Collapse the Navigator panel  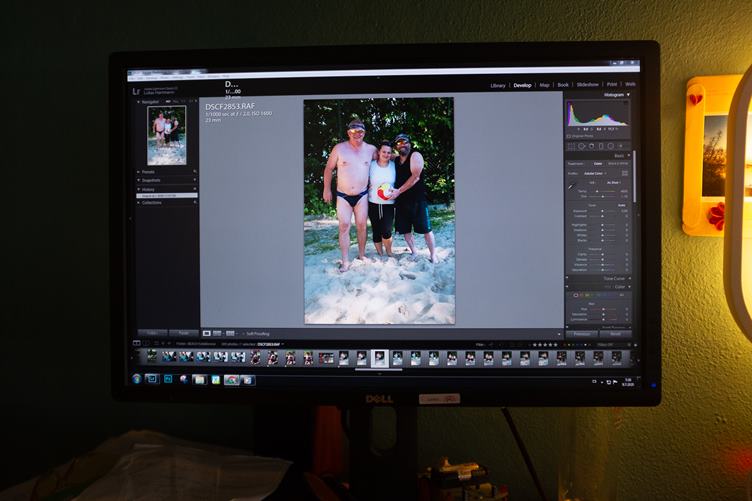click(x=139, y=102)
